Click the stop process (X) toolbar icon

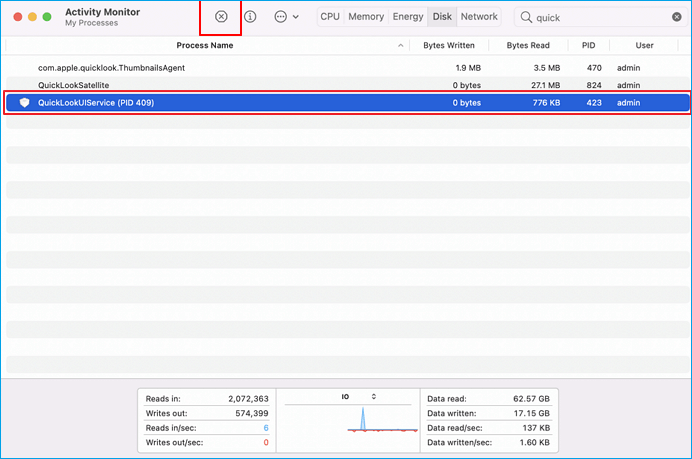pos(221,17)
